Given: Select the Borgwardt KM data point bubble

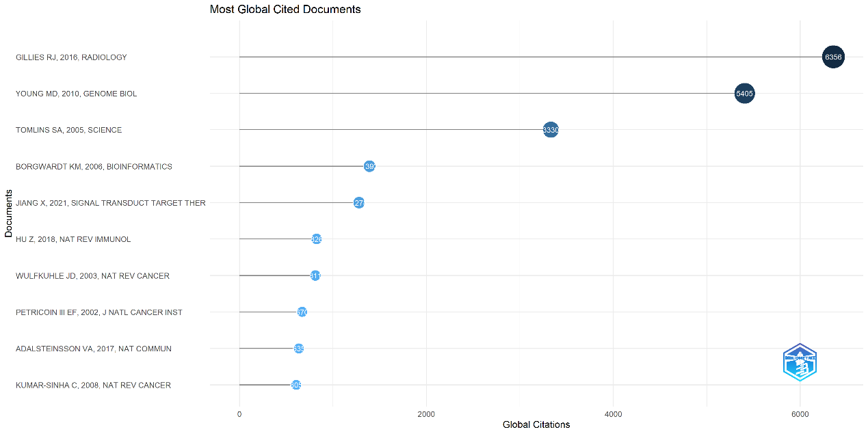Looking at the screenshot, I should [x=369, y=166].
